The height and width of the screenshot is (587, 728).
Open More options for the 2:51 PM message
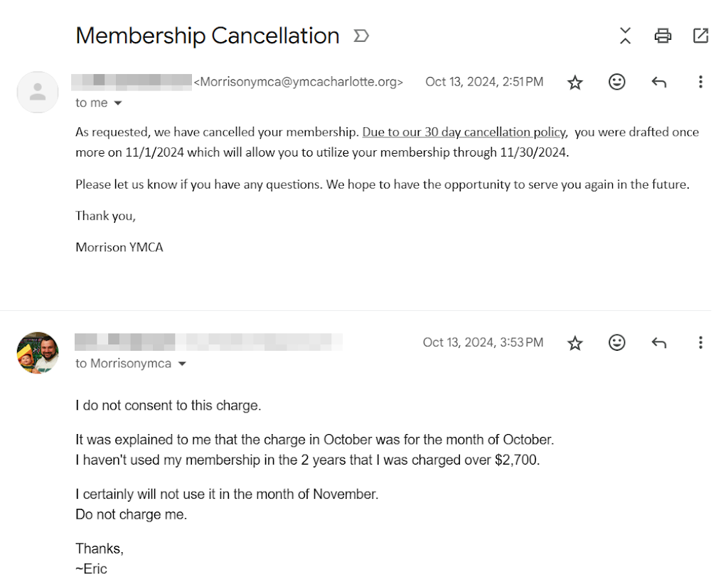700,83
